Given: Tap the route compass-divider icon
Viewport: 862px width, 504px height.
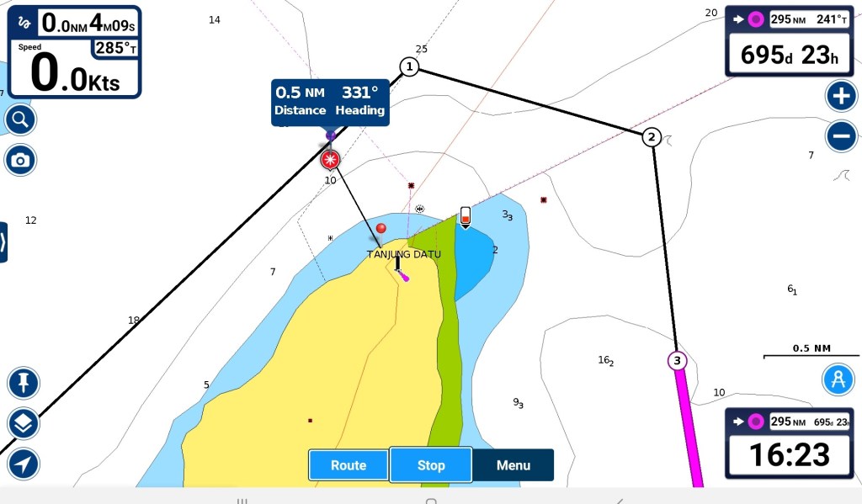Looking at the screenshot, I should click(x=838, y=380).
